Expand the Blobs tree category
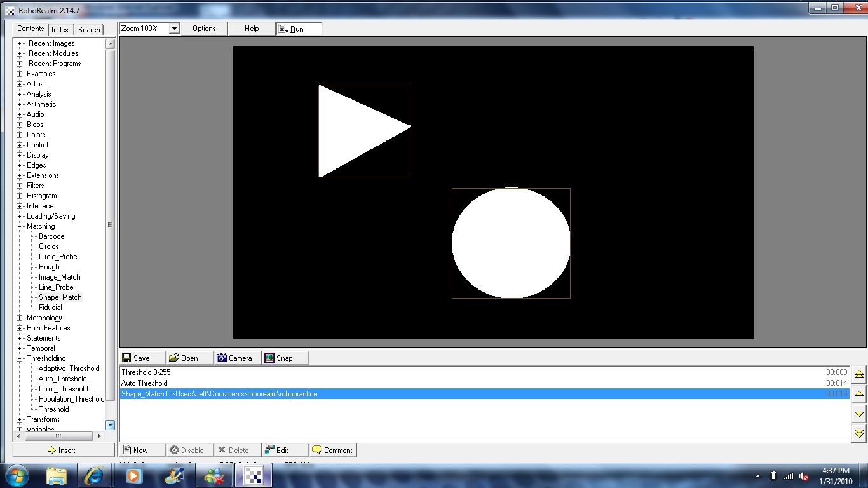 (x=20, y=125)
